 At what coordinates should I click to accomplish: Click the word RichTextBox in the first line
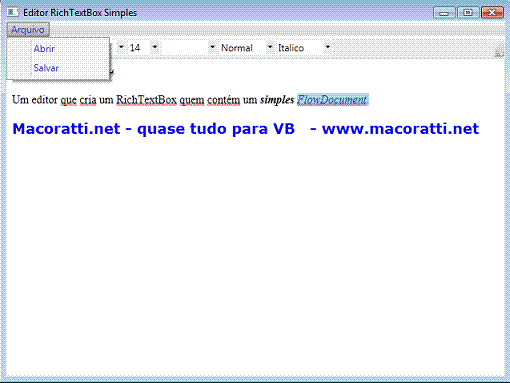click(x=146, y=100)
